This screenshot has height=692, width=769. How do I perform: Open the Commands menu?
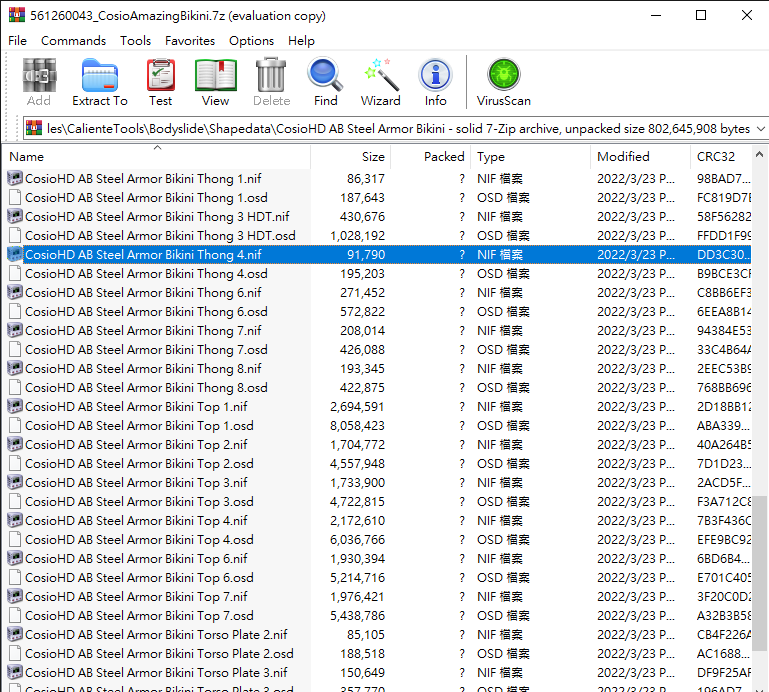pos(73,41)
